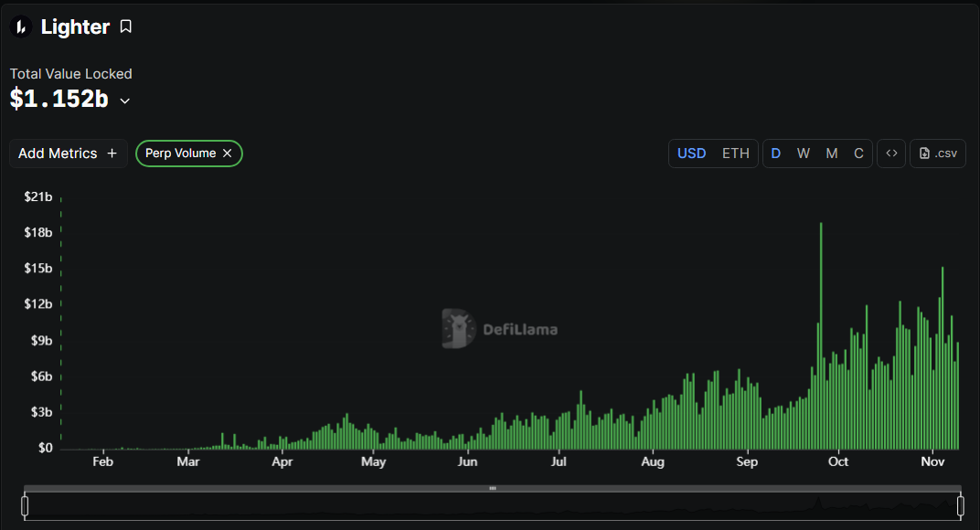This screenshot has width=980, height=530.
Task: Remove the Perp Volume metric chip
Action: pos(228,154)
